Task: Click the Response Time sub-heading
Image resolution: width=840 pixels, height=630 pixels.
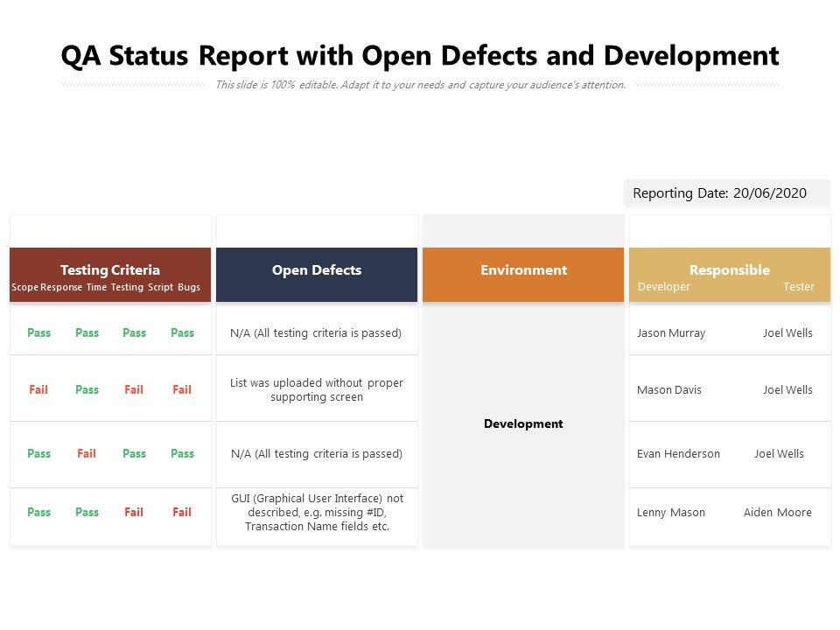Action: click(x=73, y=287)
